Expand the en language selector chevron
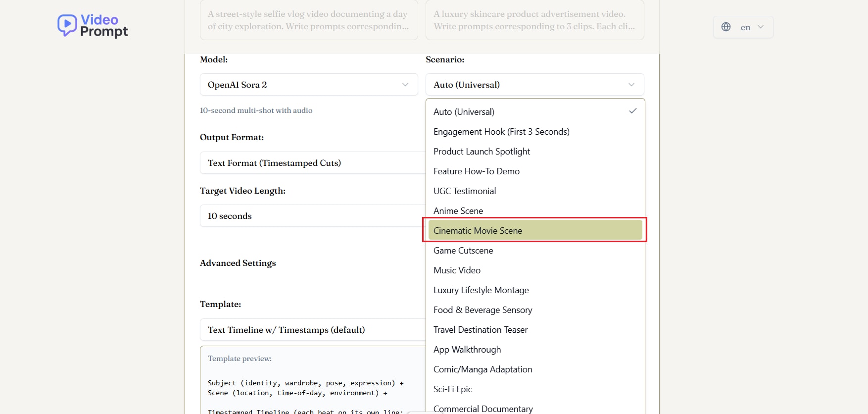Viewport: 868px width, 414px height. coord(761,27)
